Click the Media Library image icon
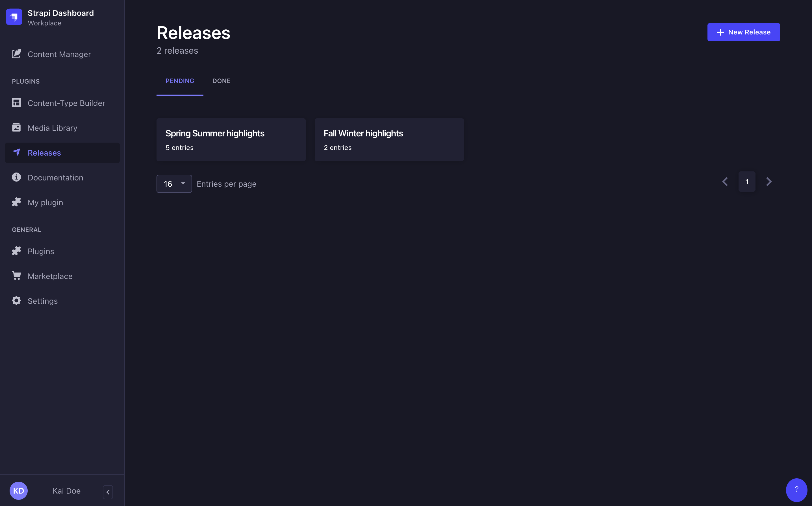The image size is (812, 506). pyautogui.click(x=16, y=128)
